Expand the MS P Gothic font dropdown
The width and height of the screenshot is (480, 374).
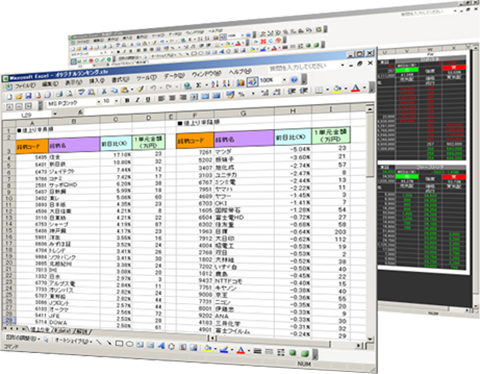tap(99, 101)
